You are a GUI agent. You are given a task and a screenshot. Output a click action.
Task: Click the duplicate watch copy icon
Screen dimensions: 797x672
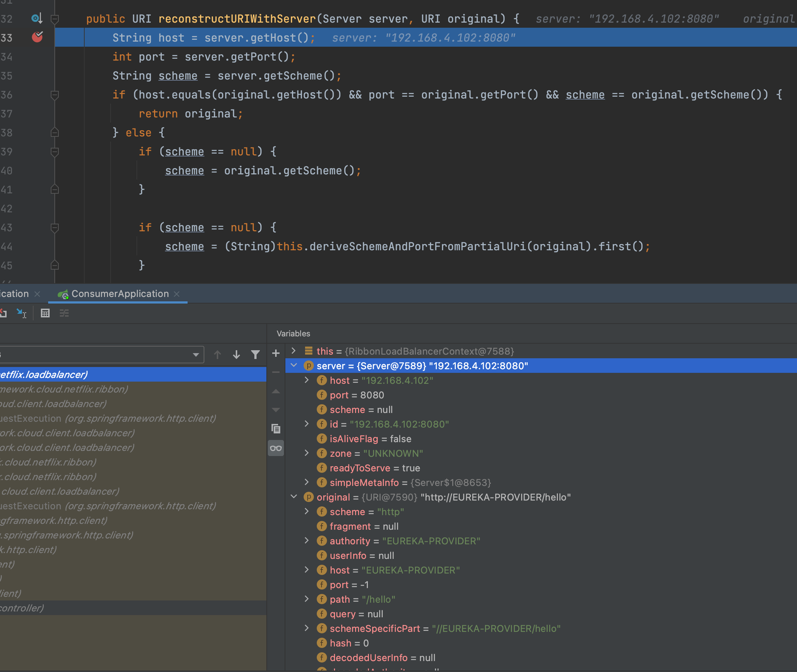click(276, 429)
